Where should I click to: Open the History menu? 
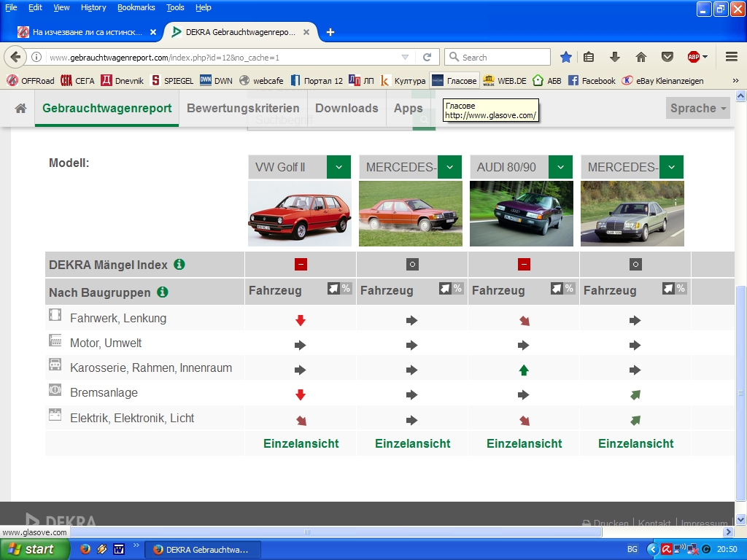click(x=93, y=7)
